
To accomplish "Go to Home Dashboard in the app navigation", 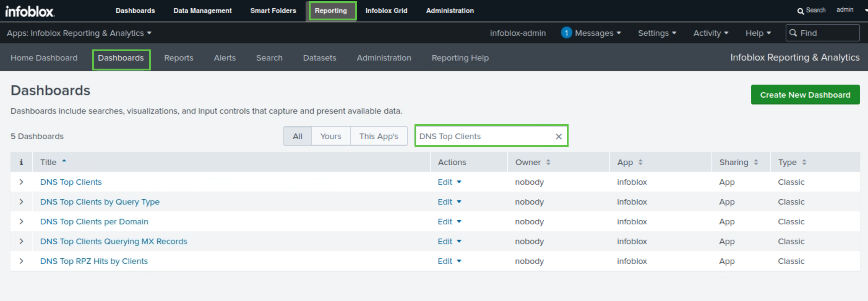I will click(44, 58).
